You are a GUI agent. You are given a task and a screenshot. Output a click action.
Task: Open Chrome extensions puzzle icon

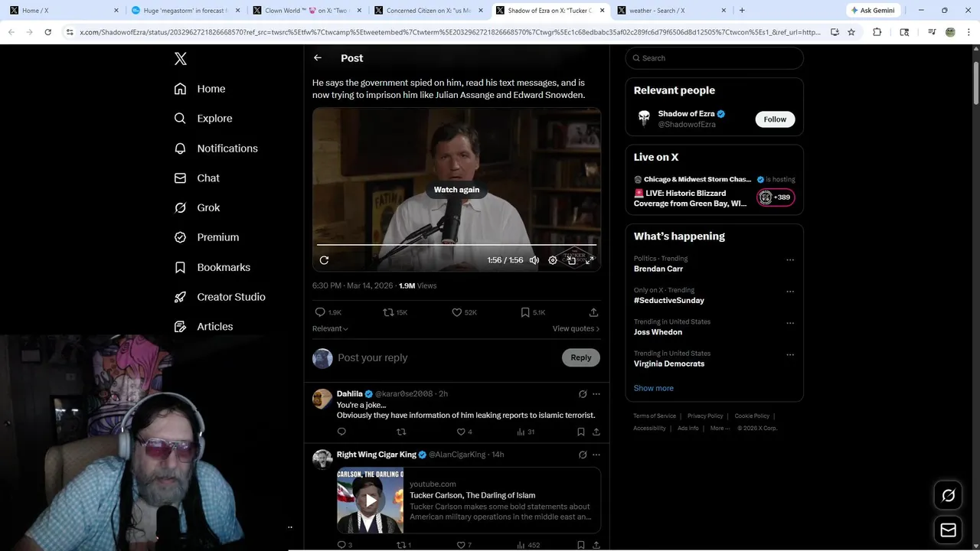click(877, 32)
